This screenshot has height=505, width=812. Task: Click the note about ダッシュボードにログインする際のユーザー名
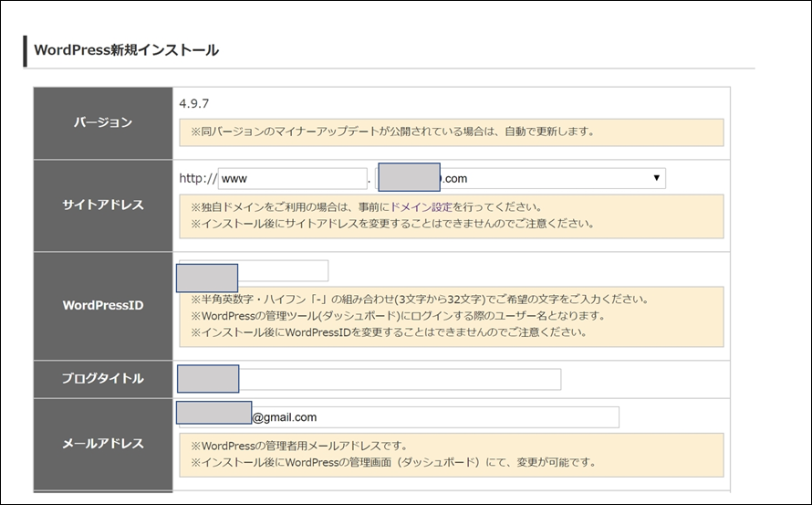click(398, 316)
